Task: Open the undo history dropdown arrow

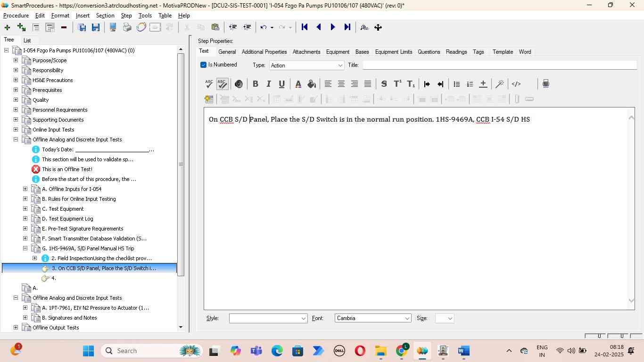Action: pyautogui.click(x=272, y=27)
